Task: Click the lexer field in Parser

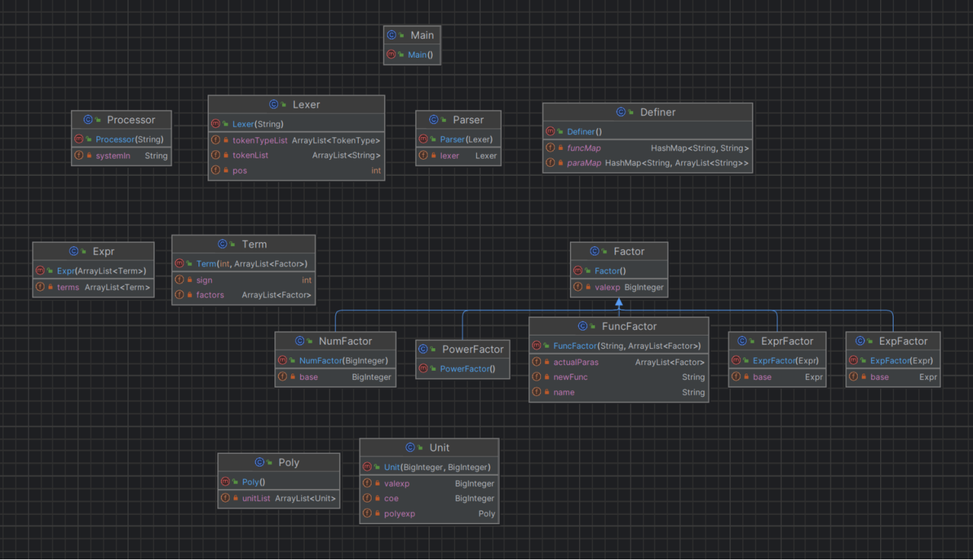Action: 458,156
